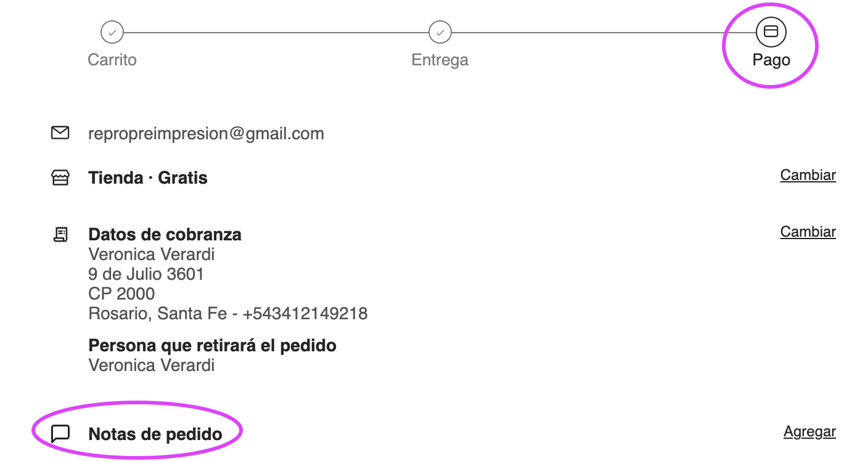Click the speech bubble icon for order notes
868x461 pixels.
click(60, 434)
